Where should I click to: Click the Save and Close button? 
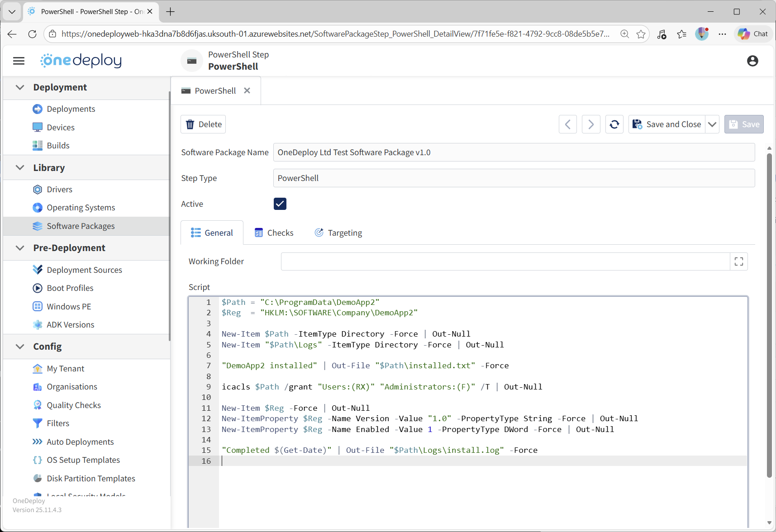pos(667,124)
